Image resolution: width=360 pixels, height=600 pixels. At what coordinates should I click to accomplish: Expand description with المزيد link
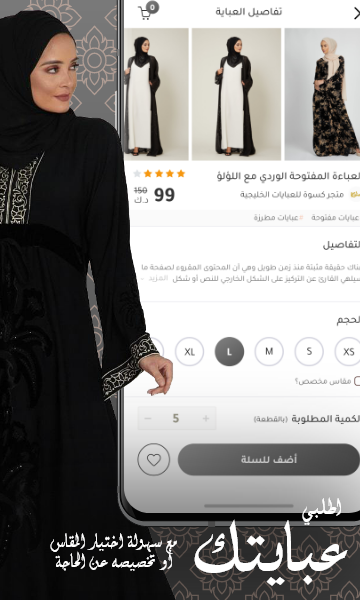click(158, 279)
